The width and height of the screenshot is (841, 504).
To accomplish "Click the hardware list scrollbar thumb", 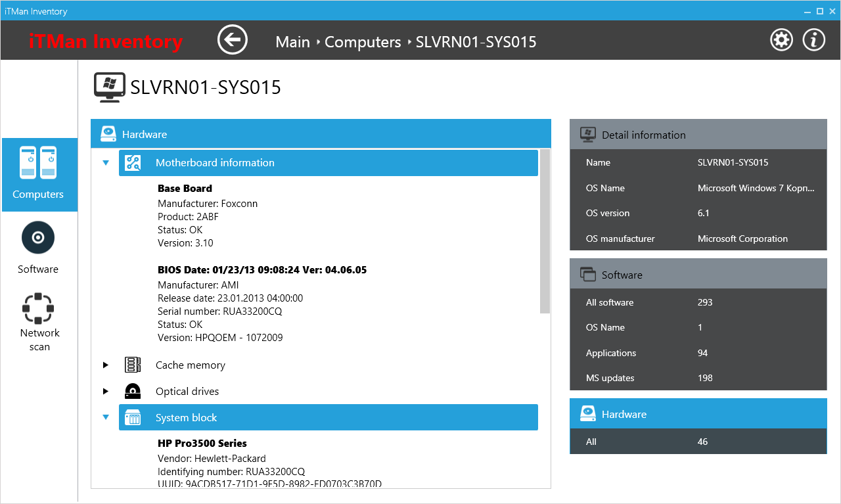I will click(545, 231).
